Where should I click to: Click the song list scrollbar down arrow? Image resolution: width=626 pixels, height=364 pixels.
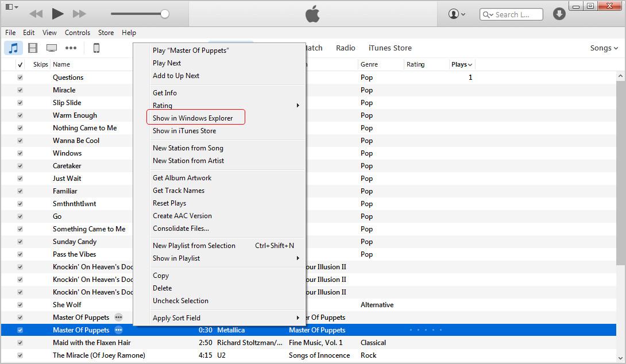pyautogui.click(x=620, y=358)
